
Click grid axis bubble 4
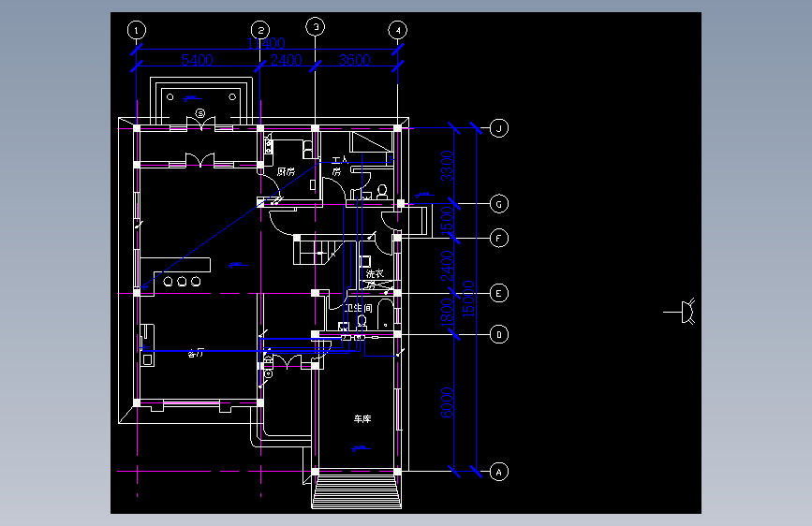point(398,30)
